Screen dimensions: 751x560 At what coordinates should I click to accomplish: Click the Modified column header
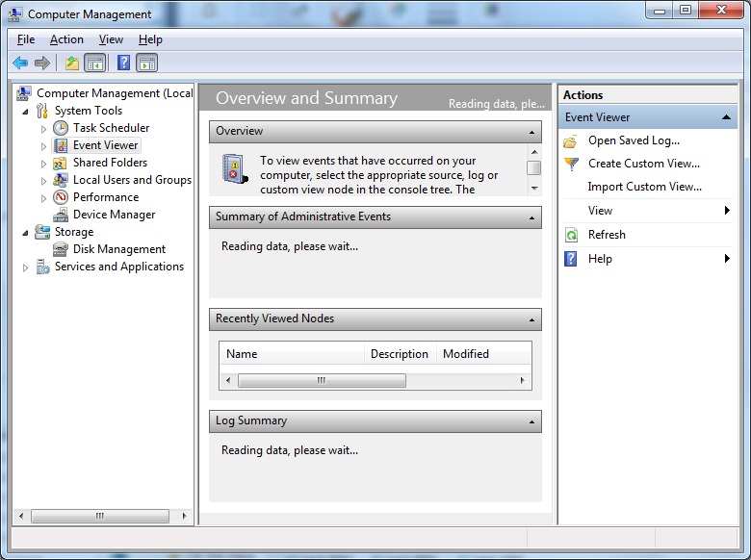point(483,354)
